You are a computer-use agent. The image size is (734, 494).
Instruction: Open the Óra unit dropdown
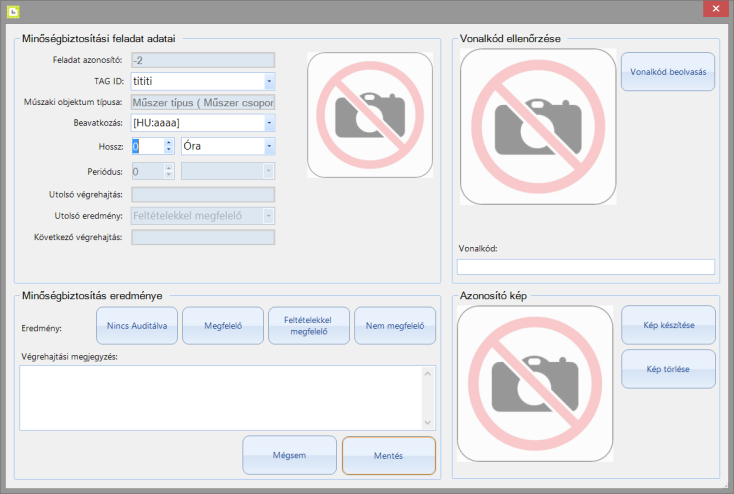click(269, 146)
